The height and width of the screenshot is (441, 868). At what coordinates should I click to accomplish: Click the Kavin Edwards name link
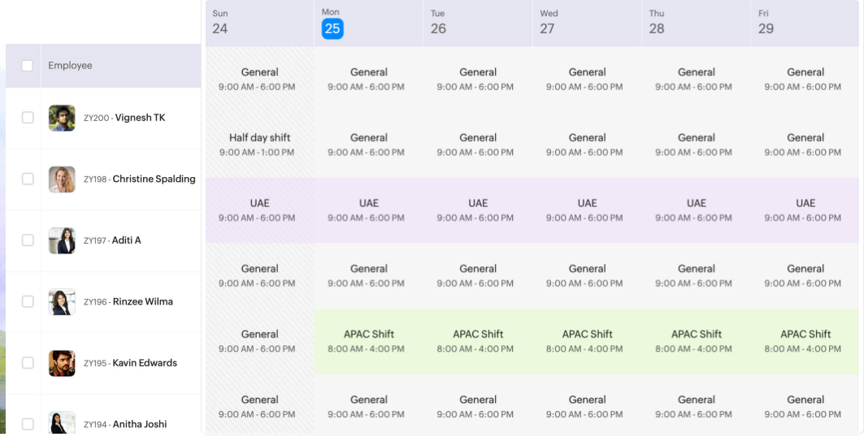(x=145, y=363)
